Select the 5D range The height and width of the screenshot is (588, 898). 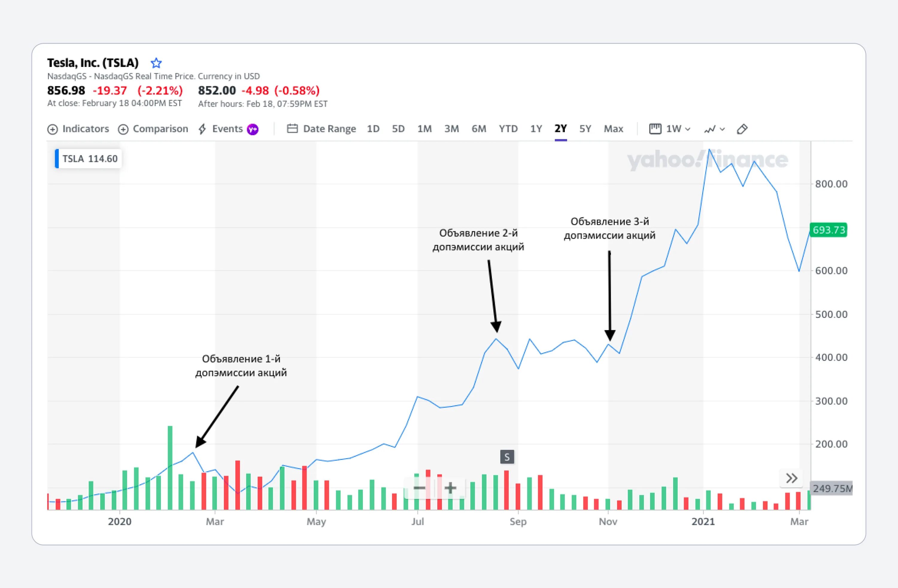[398, 129]
